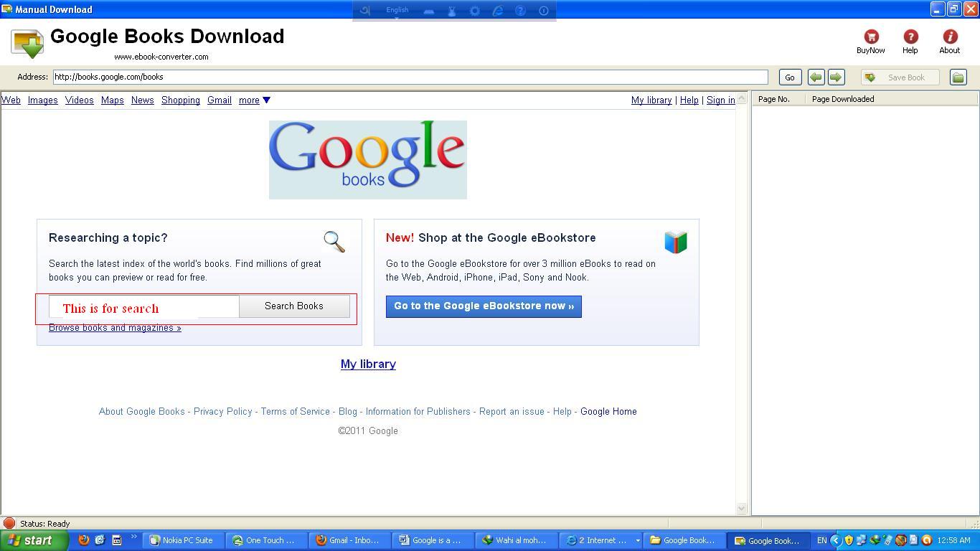Click the eBookstore book icon
The image size is (980, 551).
coord(676,242)
